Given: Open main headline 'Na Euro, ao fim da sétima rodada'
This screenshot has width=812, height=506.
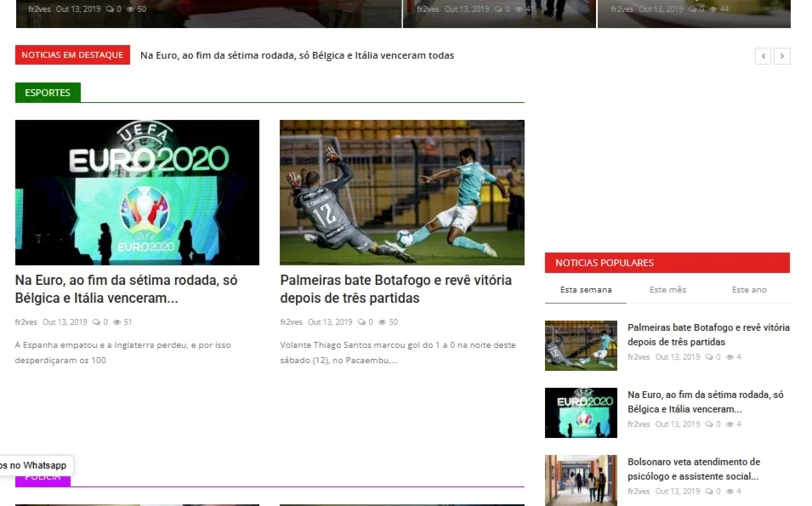Looking at the screenshot, I should coord(127,289).
